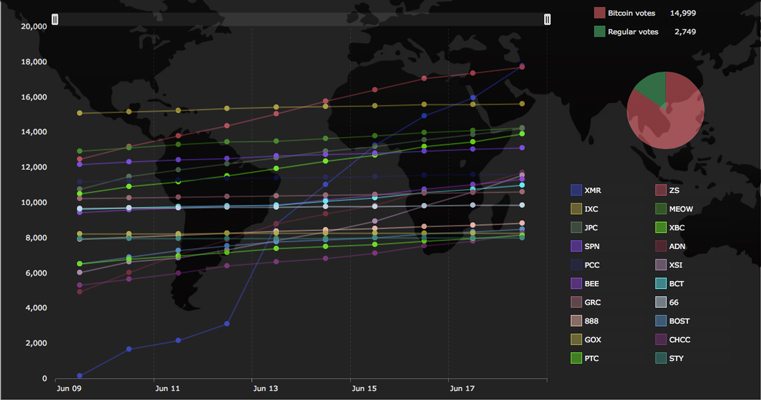Click the chart zoom scrollbar track
Screen dimensions: 761x400
[x=301, y=19]
